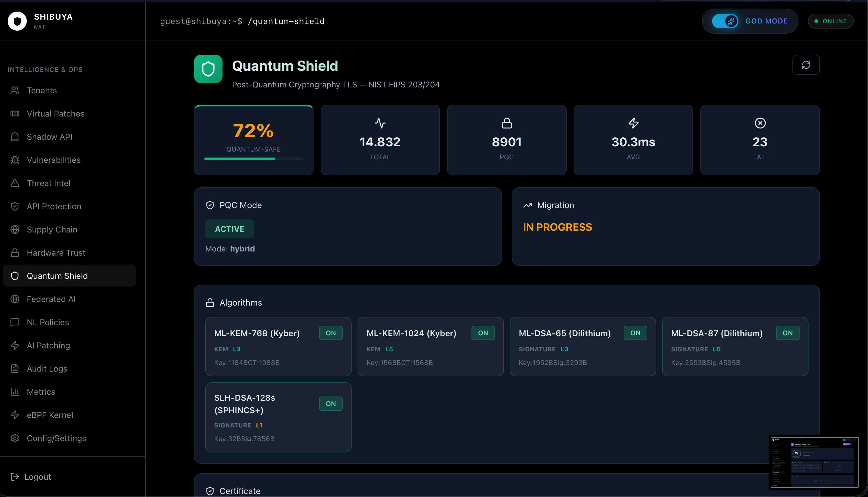Click the Shadow API ghost icon
This screenshot has height=497, width=868.
coord(15,137)
